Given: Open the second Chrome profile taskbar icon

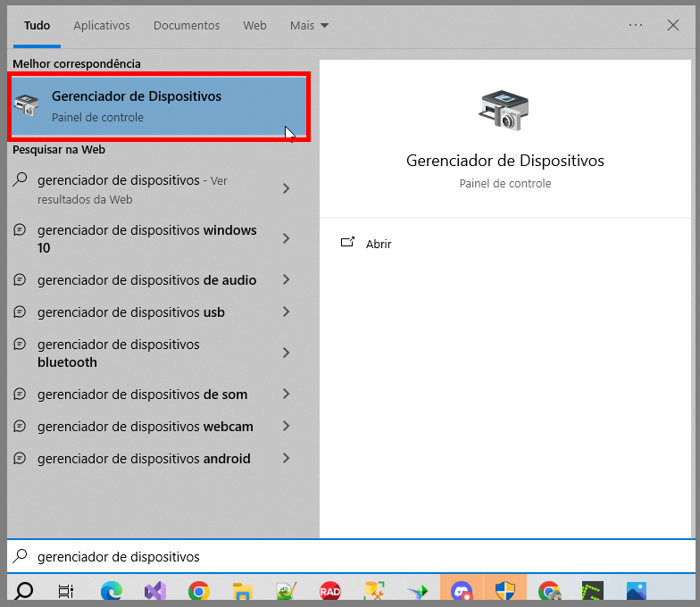Looking at the screenshot, I should (549, 591).
